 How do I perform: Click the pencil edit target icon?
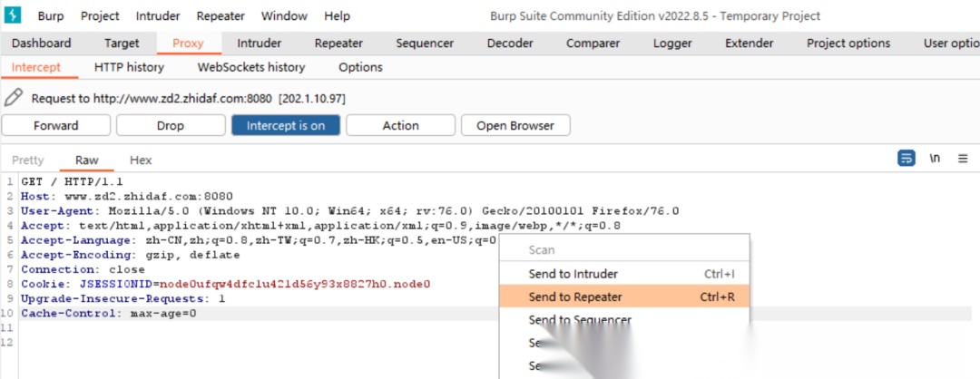[x=14, y=98]
